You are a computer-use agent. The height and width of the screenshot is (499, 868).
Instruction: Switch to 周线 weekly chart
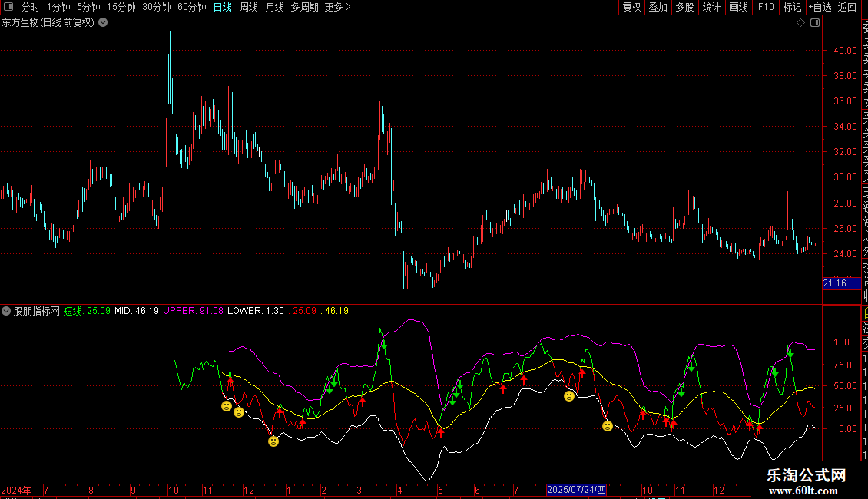249,7
